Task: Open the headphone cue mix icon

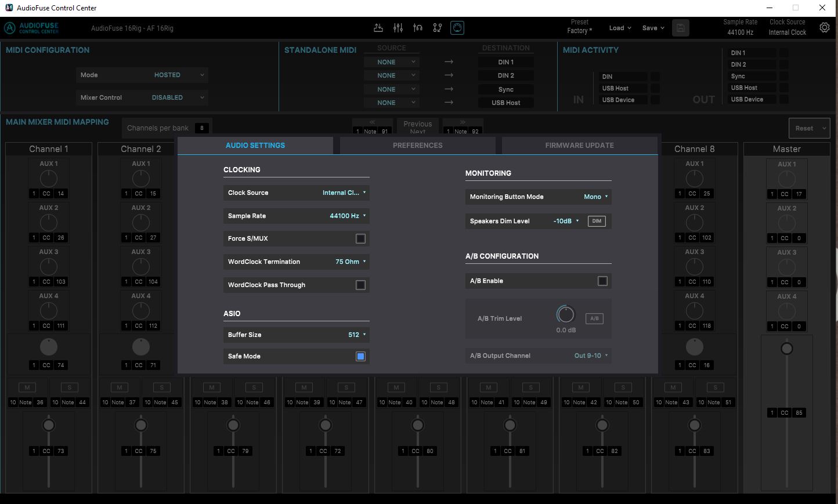Action: click(x=418, y=28)
